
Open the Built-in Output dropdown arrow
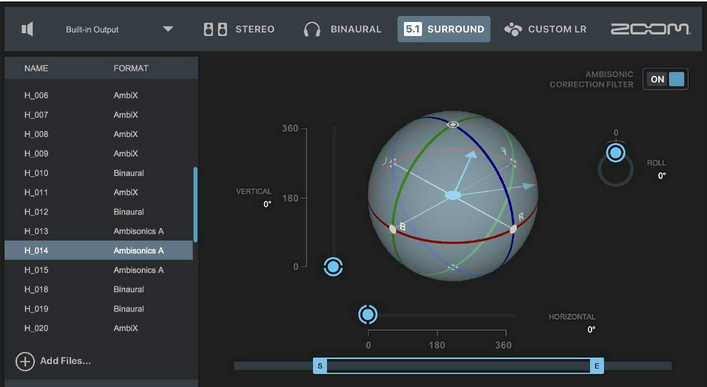(x=168, y=29)
